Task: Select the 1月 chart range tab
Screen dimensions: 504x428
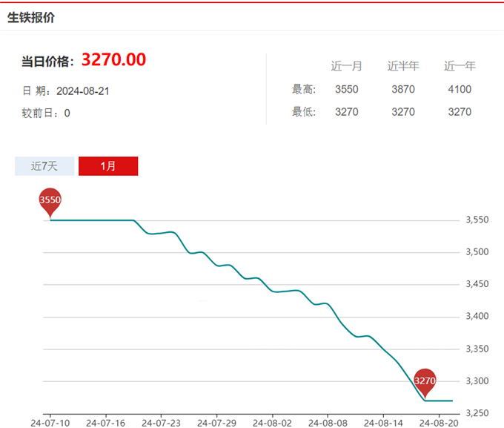Action: [x=108, y=166]
